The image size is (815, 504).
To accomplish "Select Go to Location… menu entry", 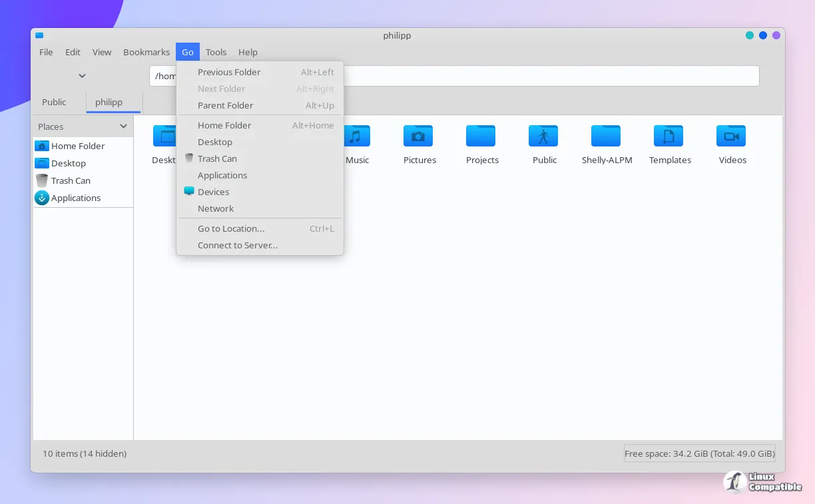I will pyautogui.click(x=260, y=228).
